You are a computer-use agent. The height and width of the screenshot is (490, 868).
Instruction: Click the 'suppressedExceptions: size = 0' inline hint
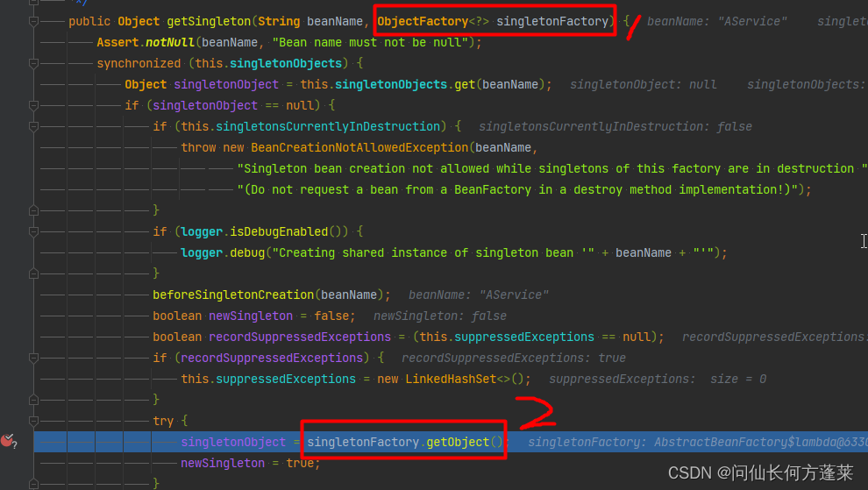[x=658, y=380]
